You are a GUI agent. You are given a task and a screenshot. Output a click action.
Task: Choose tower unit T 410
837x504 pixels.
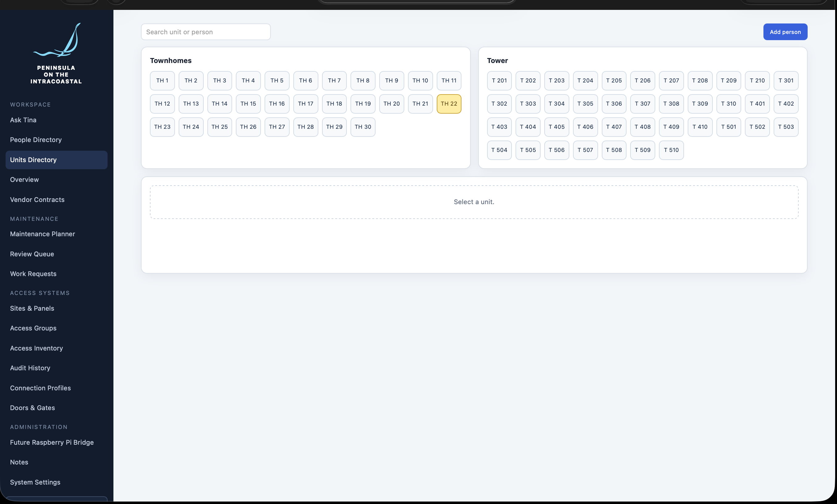[700, 127]
